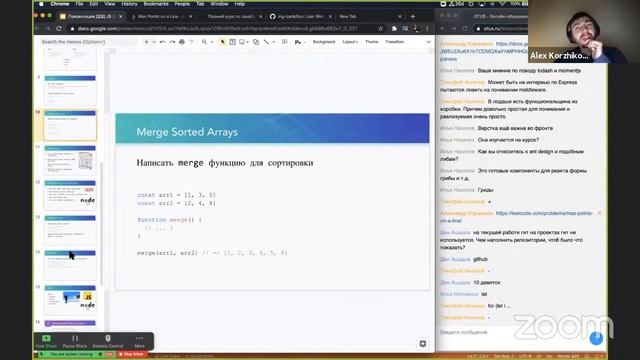Image resolution: width=640 pixels, height=360 pixels.
Task: Select slide 9 thumbnail
Action: coord(70,90)
